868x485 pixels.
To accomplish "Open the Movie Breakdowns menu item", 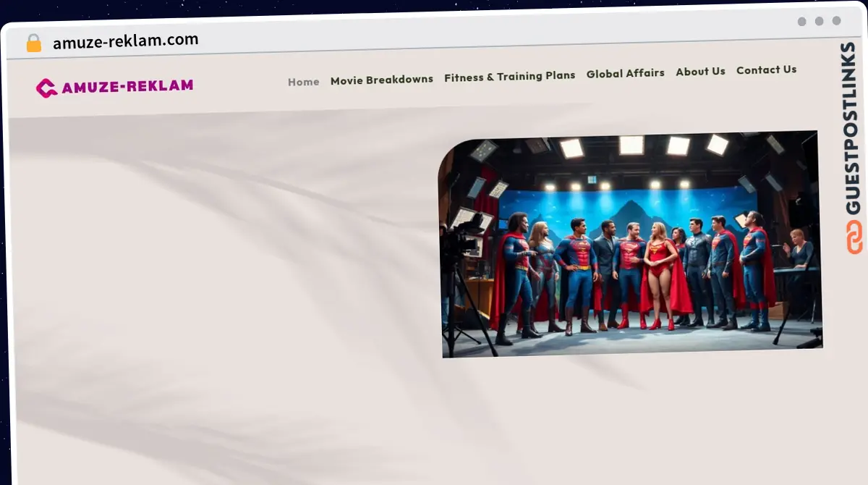I will (x=381, y=80).
